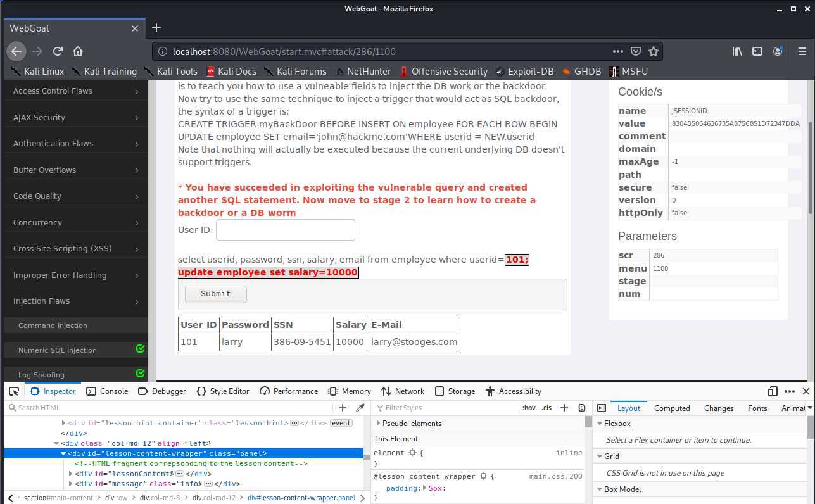Screen dimensions: 815x504
Task: Close the developer tools panel
Action: coord(806,391)
